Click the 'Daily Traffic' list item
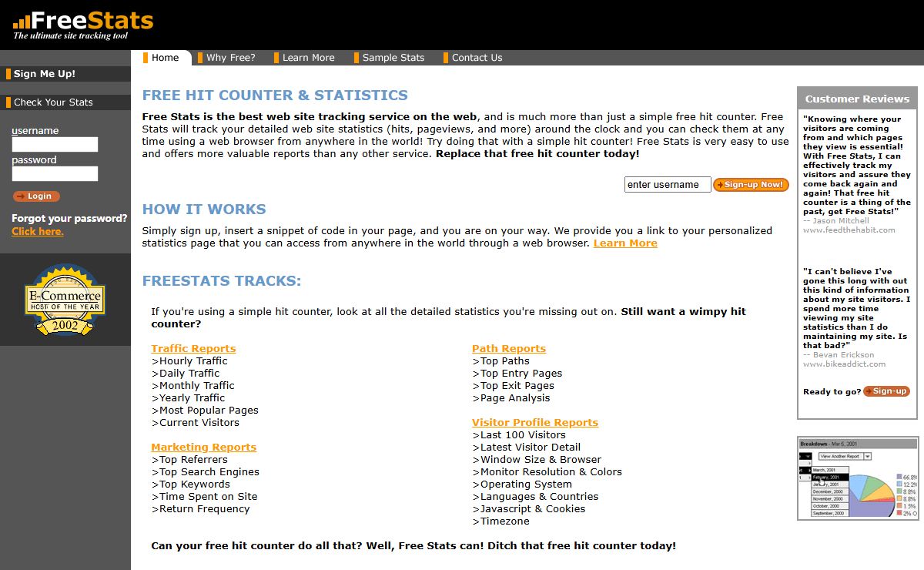The image size is (924, 570). coord(186,374)
